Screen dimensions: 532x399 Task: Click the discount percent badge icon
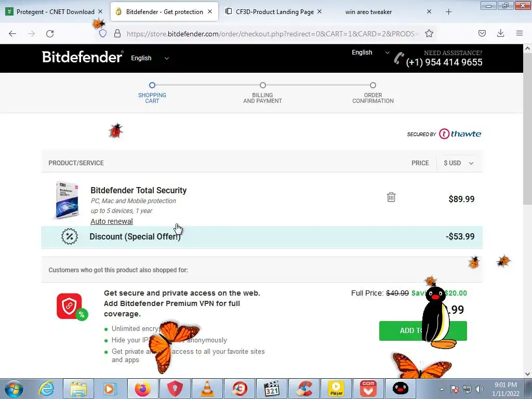coord(70,236)
